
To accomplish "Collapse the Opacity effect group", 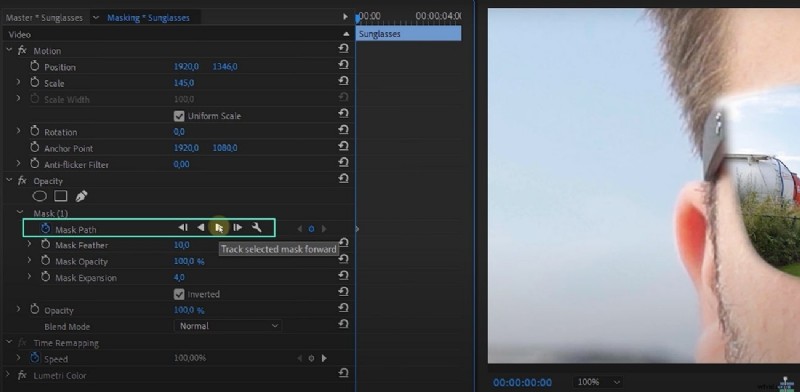I will click(x=9, y=180).
